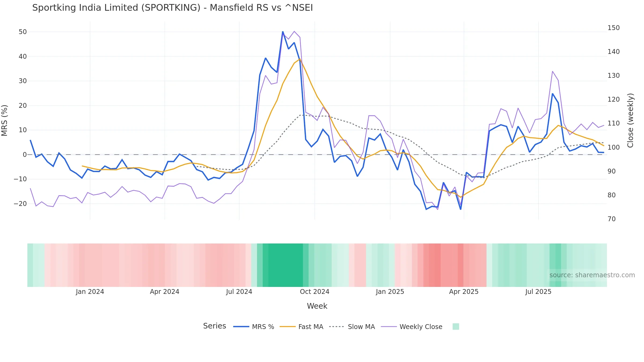The width and height of the screenshot is (644, 362).
Task: Click the −20 tick on MRS axis
Action: click(20, 204)
